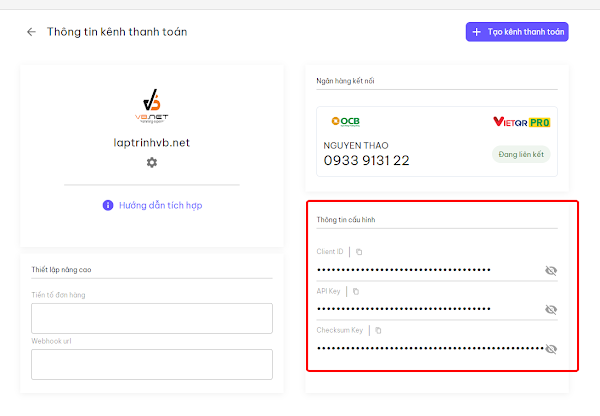Click the back arrow beside the page title
The image size is (600, 416).
click(31, 32)
